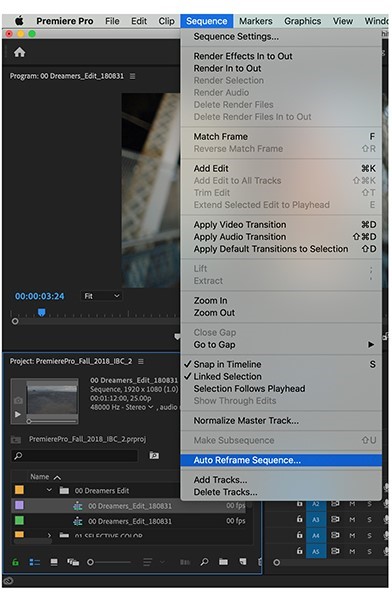Open the Go to Gap submenu
The image size is (392, 599).
tap(281, 345)
